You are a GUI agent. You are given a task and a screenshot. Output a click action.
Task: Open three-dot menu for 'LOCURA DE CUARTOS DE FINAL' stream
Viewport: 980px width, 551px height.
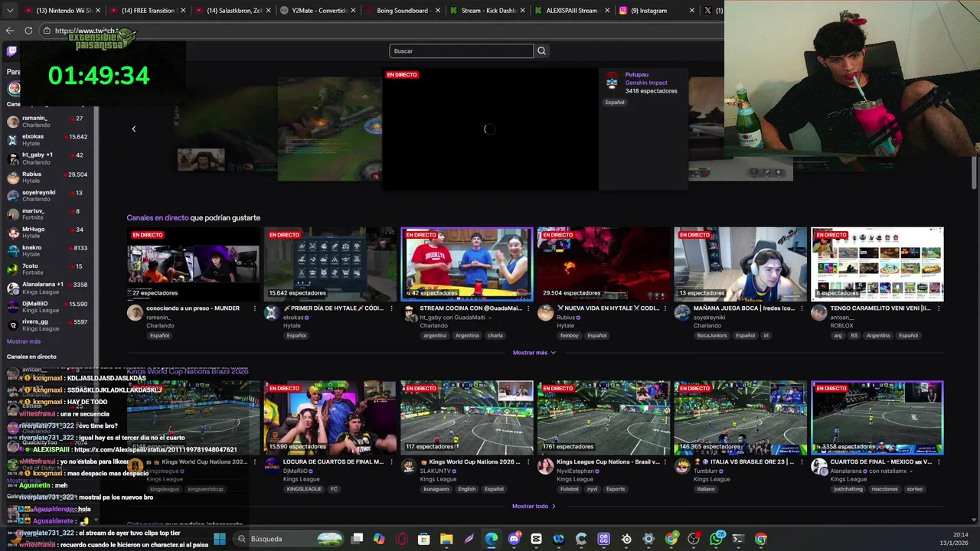(x=391, y=462)
